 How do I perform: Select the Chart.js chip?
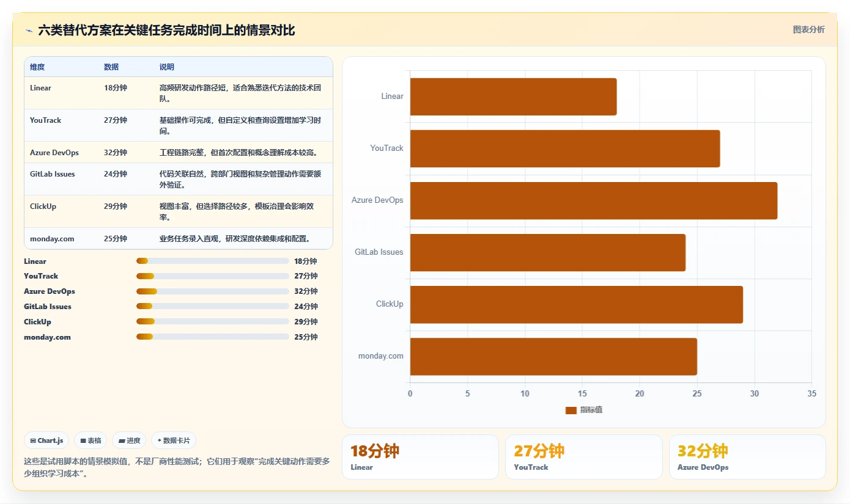tap(46, 440)
